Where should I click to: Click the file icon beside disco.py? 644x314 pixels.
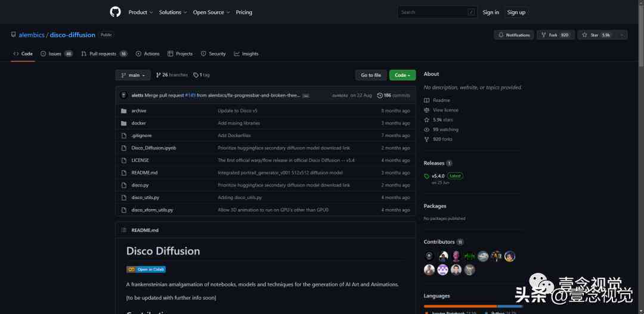123,185
